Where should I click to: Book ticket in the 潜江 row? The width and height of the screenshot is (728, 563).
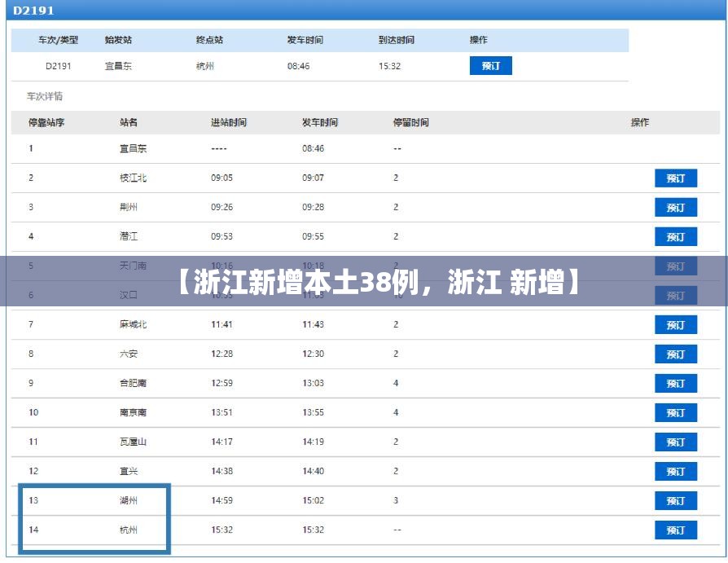tap(676, 237)
